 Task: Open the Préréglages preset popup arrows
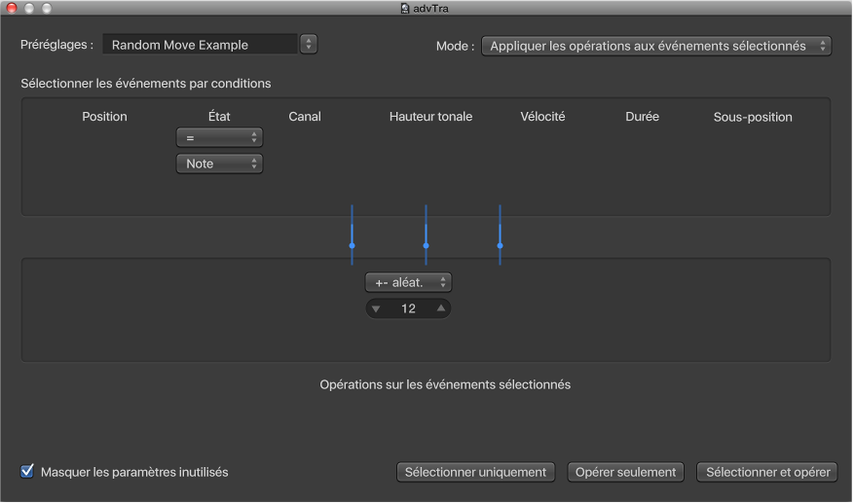(309, 44)
